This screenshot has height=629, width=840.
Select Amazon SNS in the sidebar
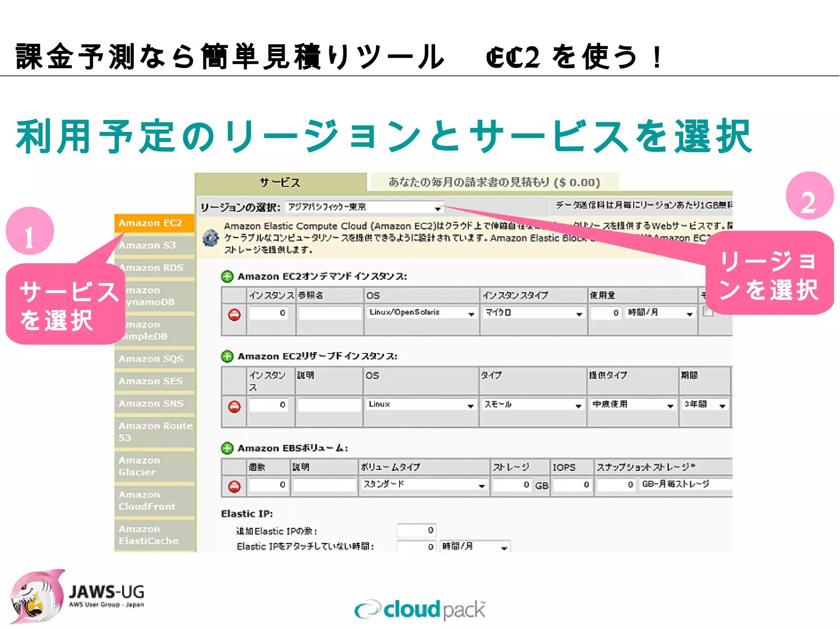point(154,403)
